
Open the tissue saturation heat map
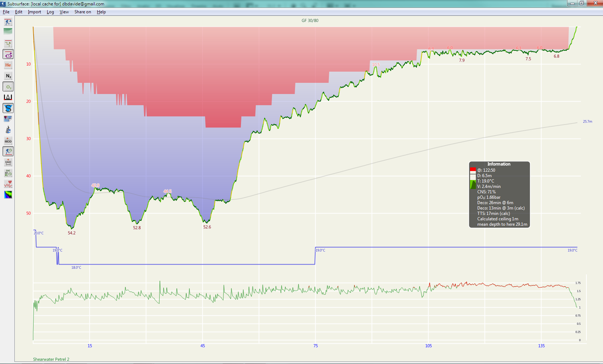click(8, 195)
